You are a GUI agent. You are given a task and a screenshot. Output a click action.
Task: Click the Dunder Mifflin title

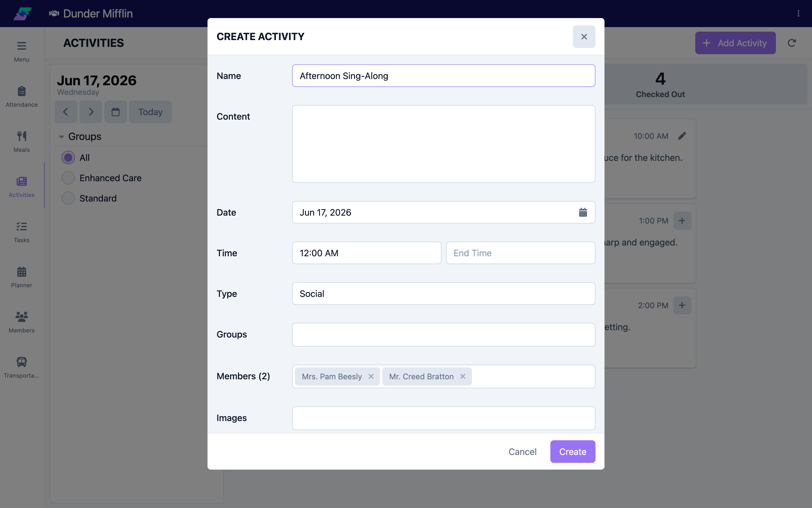[98, 14]
